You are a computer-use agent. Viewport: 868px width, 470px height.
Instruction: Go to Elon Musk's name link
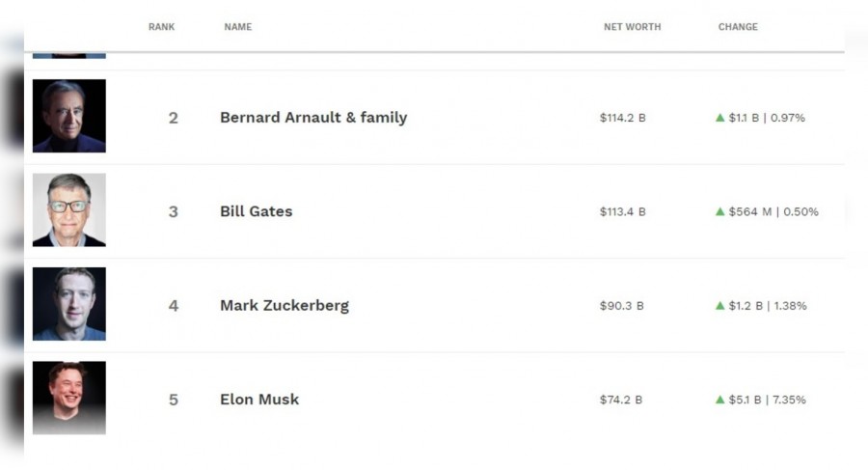coord(259,400)
